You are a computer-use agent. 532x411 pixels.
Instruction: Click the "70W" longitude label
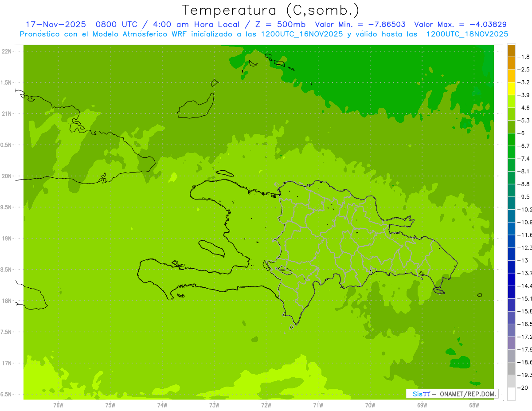click(x=370, y=405)
